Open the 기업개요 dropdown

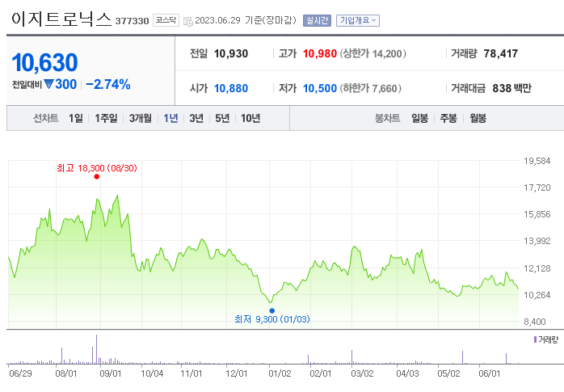pos(357,20)
